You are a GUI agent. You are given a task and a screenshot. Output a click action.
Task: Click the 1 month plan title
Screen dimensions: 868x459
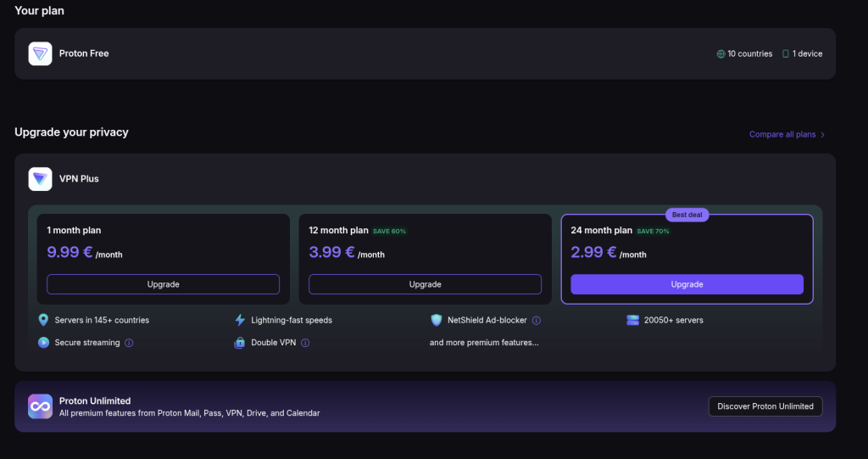(74, 230)
